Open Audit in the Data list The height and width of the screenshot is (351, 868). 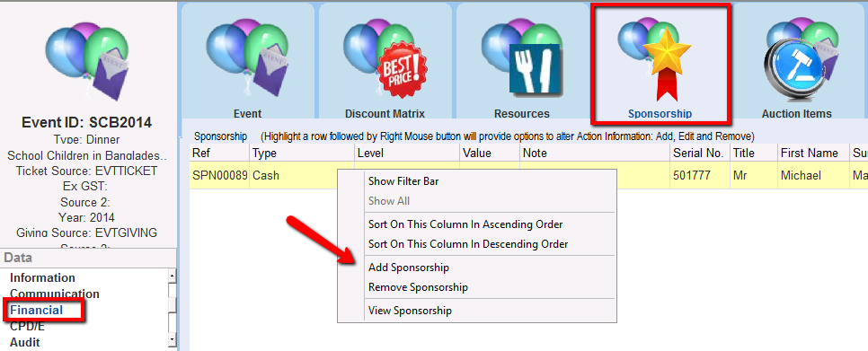pos(25,342)
